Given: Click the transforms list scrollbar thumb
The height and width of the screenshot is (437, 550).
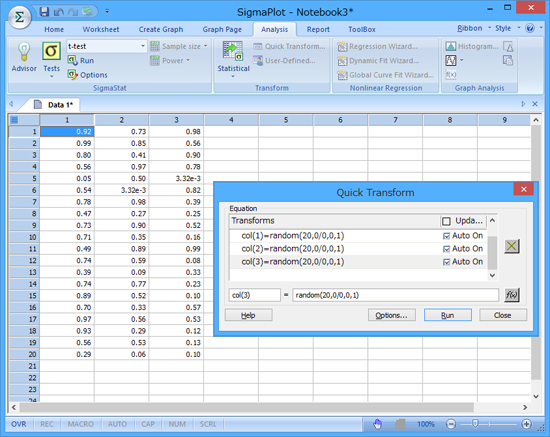Looking at the screenshot, I should pyautogui.click(x=492, y=253).
